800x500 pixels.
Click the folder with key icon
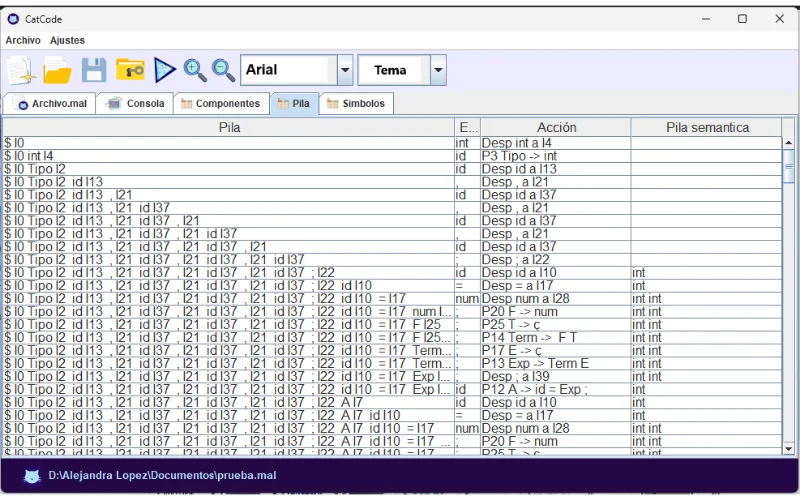130,70
